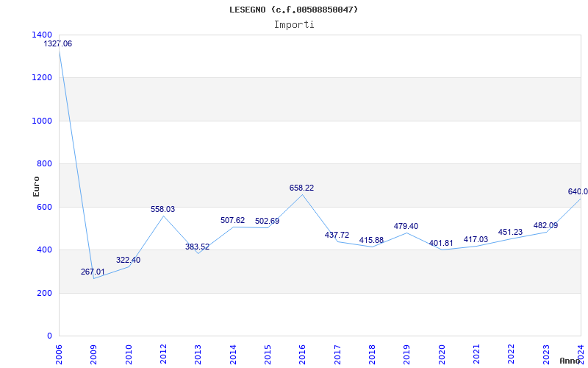Click the 600 y-axis tick label

(x=44, y=207)
